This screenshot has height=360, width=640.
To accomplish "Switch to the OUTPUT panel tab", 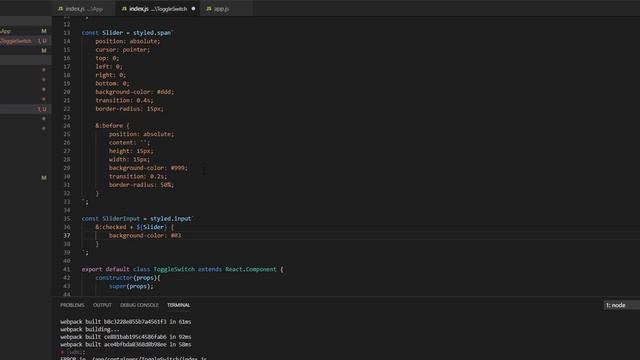I will coord(102,305).
